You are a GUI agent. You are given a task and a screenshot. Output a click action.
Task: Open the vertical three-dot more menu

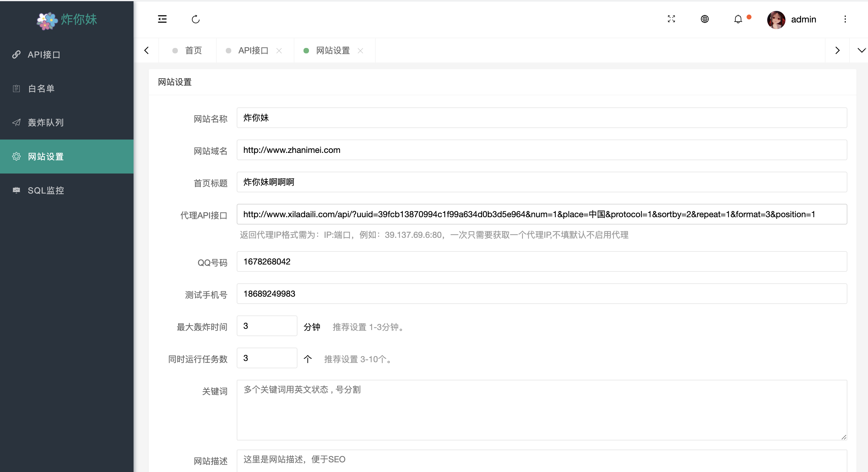[845, 19]
